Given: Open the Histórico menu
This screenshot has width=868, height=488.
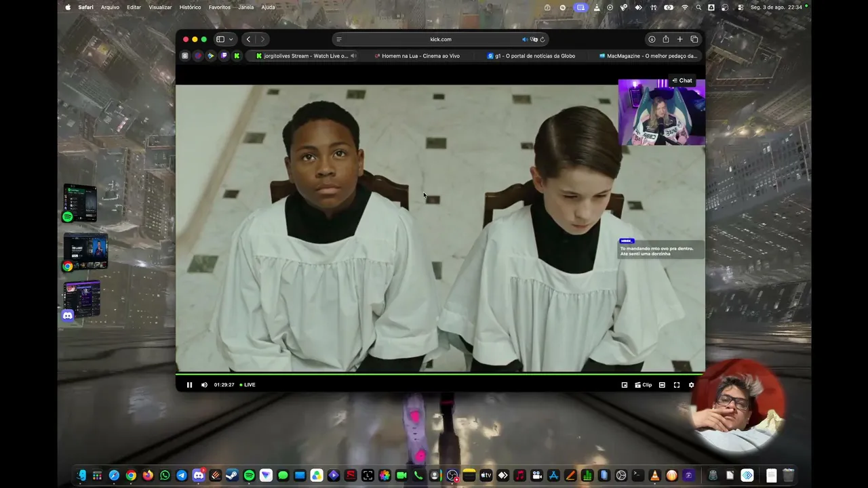Looking at the screenshot, I should click(x=190, y=7).
